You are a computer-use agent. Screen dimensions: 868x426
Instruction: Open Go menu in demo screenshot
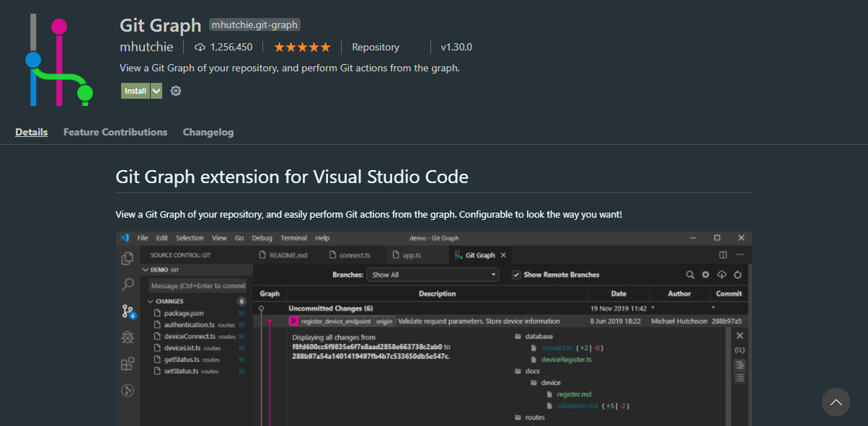pyautogui.click(x=239, y=238)
